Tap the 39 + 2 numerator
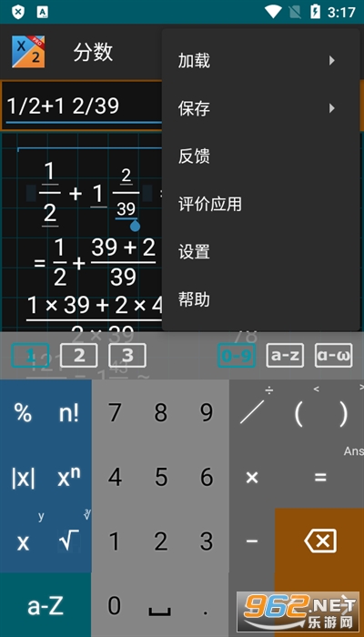364x637 pixels. 123,248
